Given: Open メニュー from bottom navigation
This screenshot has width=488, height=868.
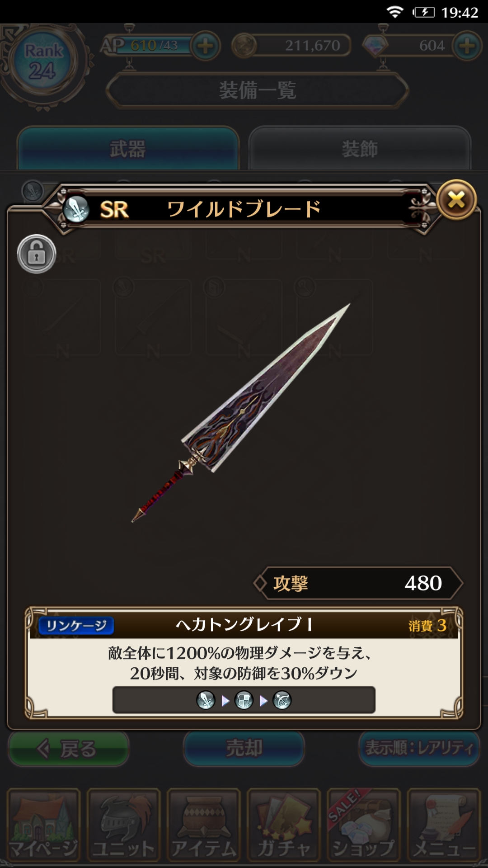Looking at the screenshot, I should [x=444, y=826].
